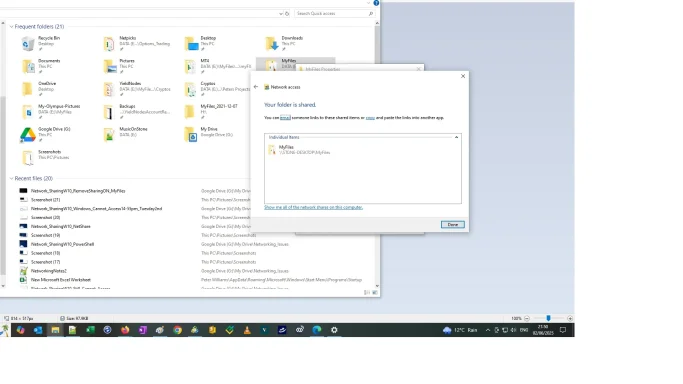Screen dimensions: 683x384
Task: Switch to large icons view icon
Action: (375, 293)
